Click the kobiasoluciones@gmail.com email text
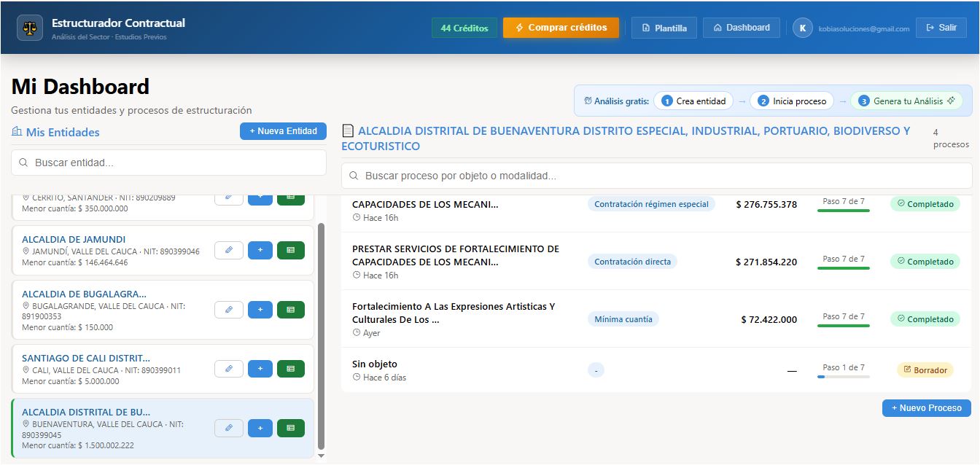Image resolution: width=980 pixels, height=465 pixels. tap(864, 28)
